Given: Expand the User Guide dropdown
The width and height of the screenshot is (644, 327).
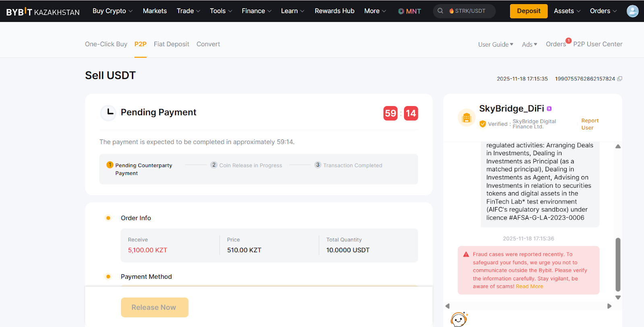Looking at the screenshot, I should point(495,44).
